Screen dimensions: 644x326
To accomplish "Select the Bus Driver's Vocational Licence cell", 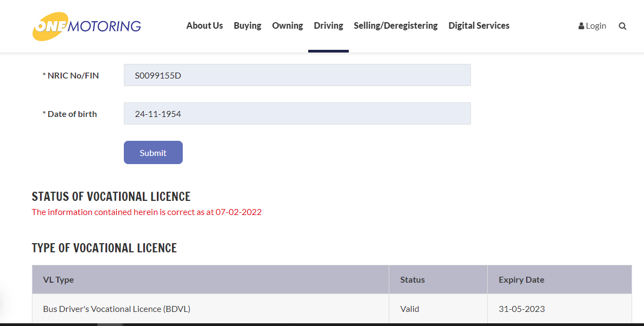I will [x=117, y=309].
